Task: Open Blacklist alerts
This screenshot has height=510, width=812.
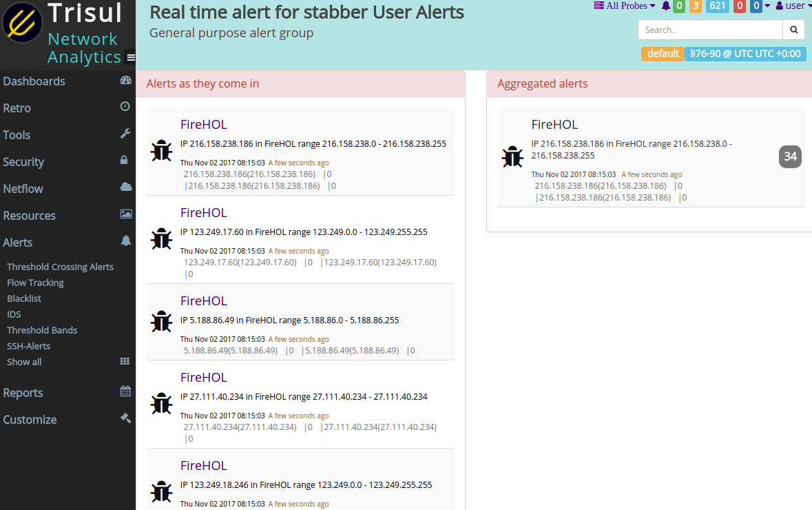Action: (24, 298)
